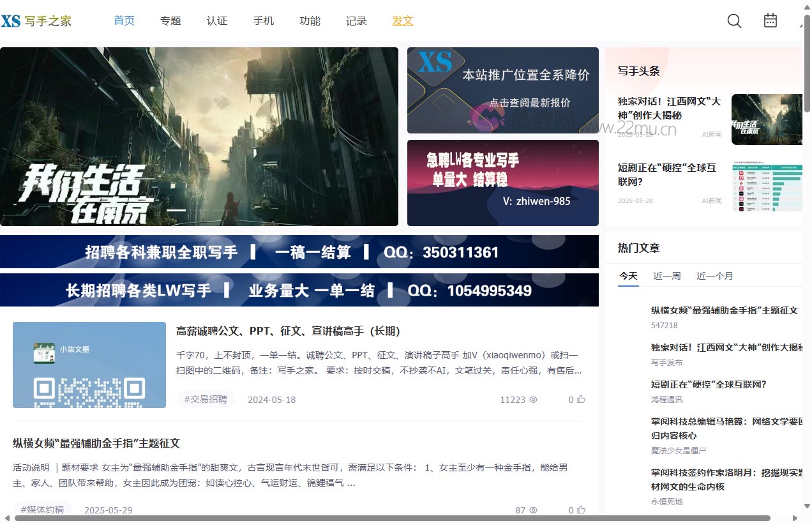Click the XS 写手之家 logo
Image resolution: width=812 pixels, height=523 pixels.
(x=36, y=20)
